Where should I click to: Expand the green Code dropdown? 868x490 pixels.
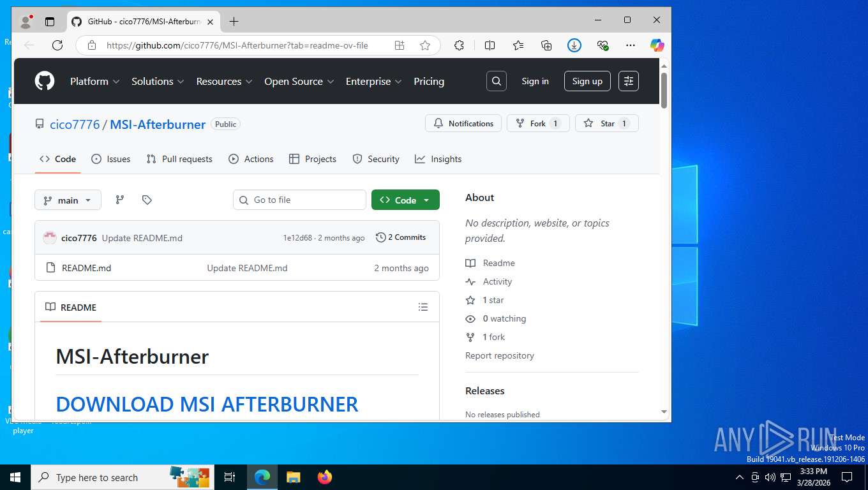point(405,200)
